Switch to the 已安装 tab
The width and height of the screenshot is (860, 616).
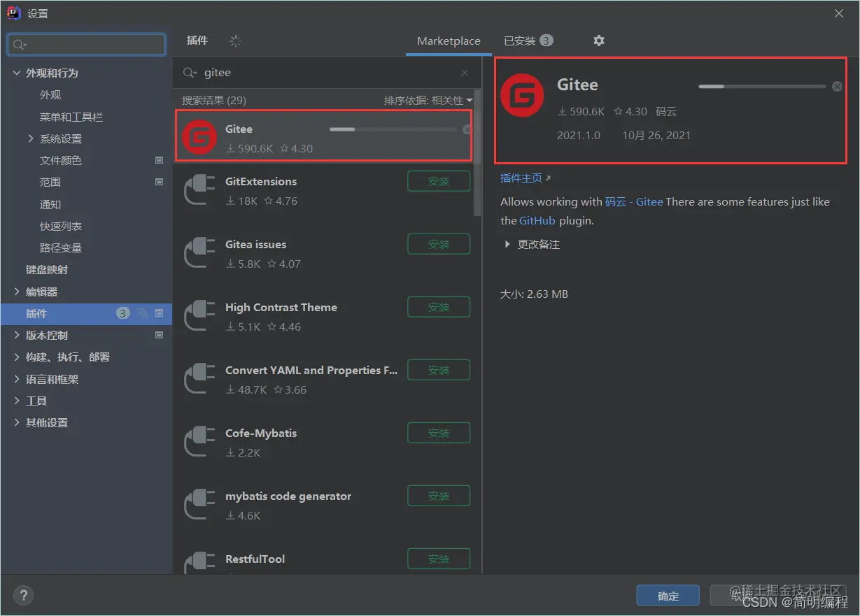coord(528,41)
